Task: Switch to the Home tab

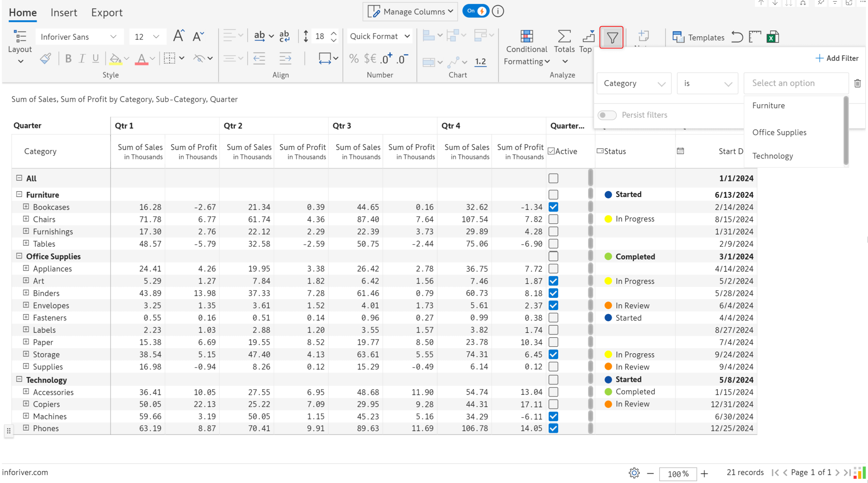Action: (22, 13)
